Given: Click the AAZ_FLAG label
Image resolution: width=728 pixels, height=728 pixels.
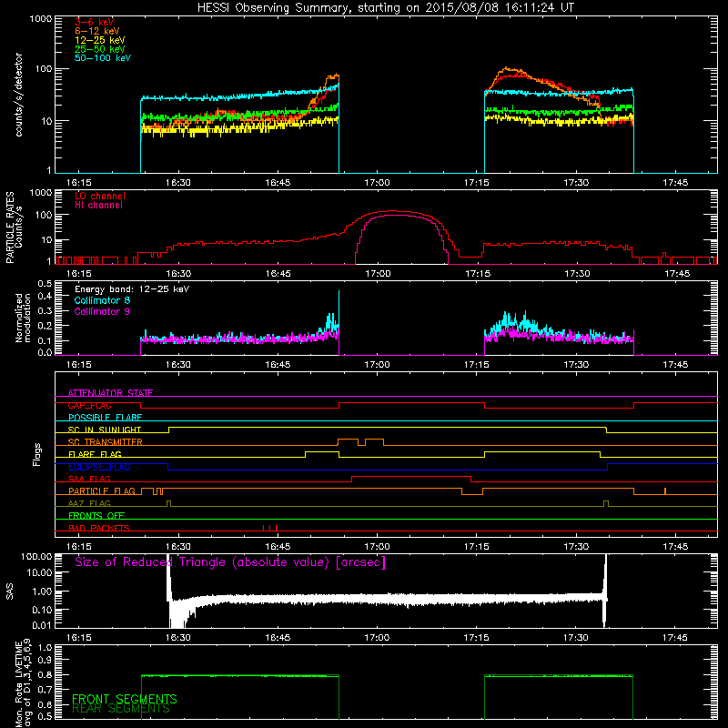Looking at the screenshot, I should [89, 504].
